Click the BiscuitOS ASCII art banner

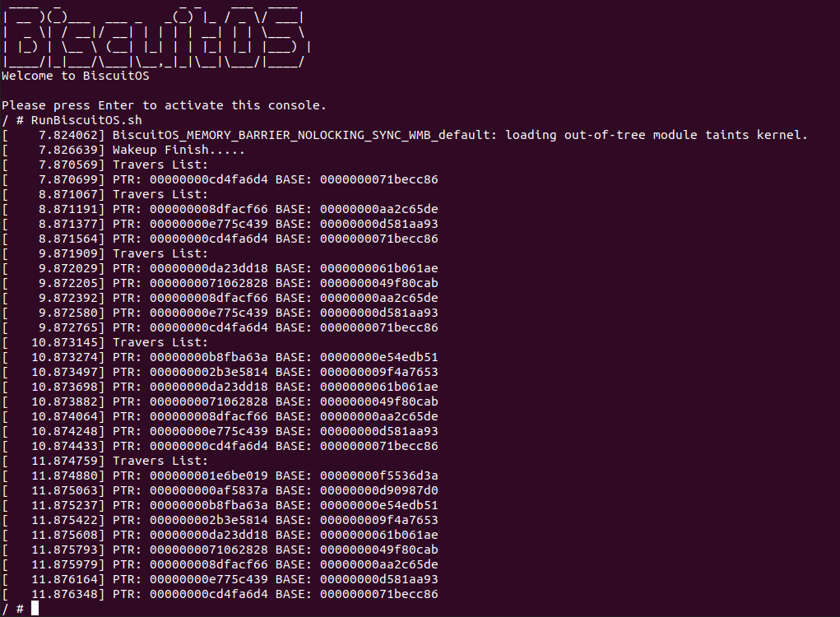point(155,35)
